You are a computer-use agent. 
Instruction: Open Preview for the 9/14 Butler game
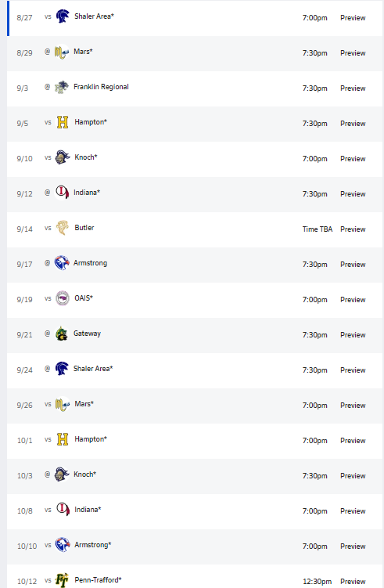click(x=353, y=229)
